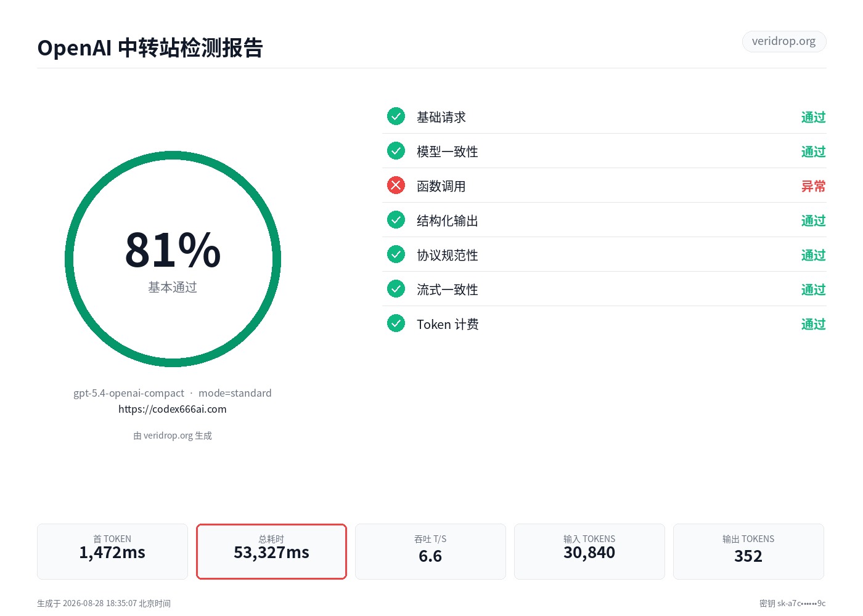Click the gpt-5.4-openai-compact model label
This screenshot has height=616, width=863.
(129, 393)
